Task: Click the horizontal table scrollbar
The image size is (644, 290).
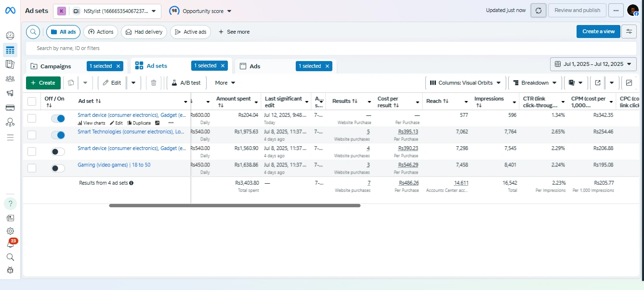Action: point(235,205)
